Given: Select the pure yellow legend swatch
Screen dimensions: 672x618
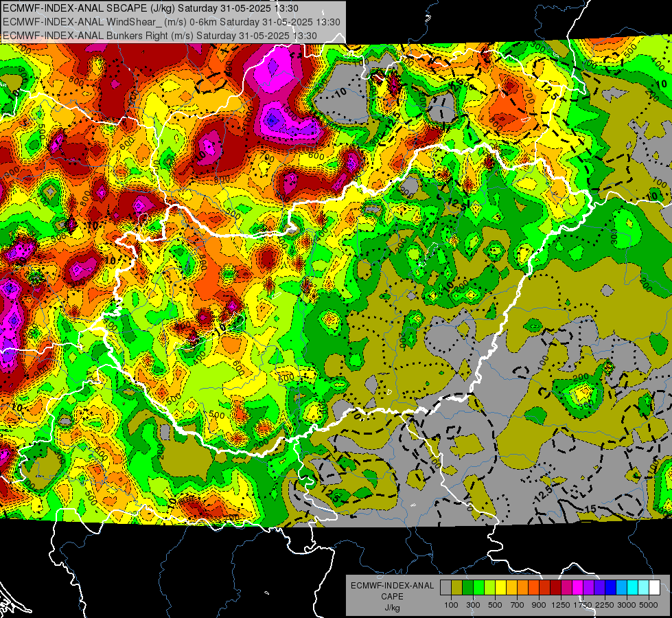Looking at the screenshot, I should click(x=500, y=588).
